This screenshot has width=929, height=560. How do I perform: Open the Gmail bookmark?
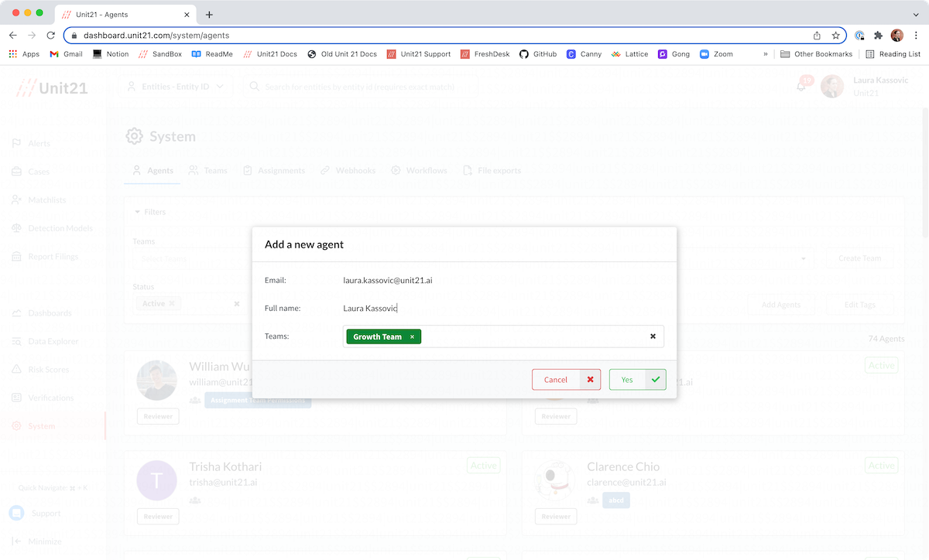tap(66, 54)
